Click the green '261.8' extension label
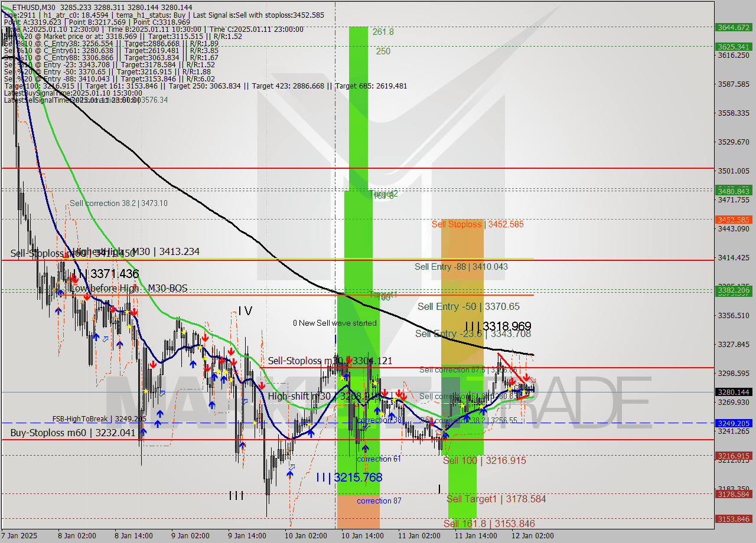The height and width of the screenshot is (543, 756). click(x=383, y=32)
